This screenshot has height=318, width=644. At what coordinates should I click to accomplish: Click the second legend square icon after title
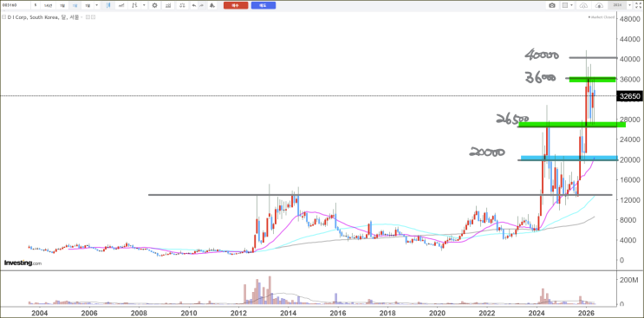point(94,17)
